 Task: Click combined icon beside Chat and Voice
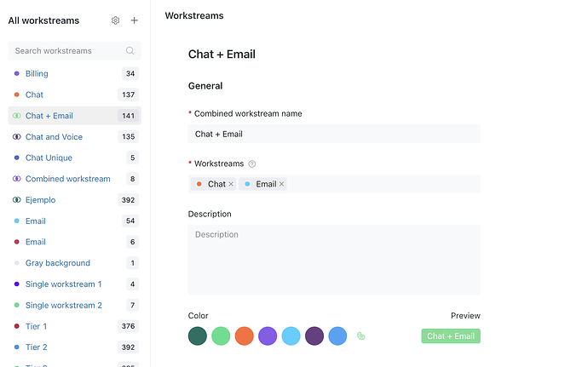pos(17,137)
